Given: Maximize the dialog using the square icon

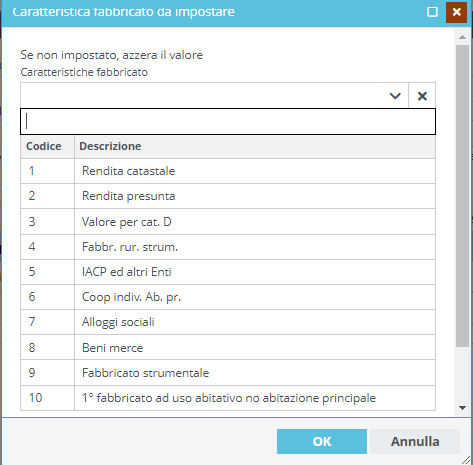Looking at the screenshot, I should [x=432, y=12].
